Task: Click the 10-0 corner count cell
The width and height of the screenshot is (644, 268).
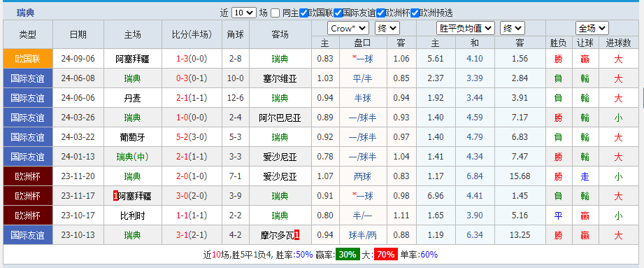Action: click(236, 78)
